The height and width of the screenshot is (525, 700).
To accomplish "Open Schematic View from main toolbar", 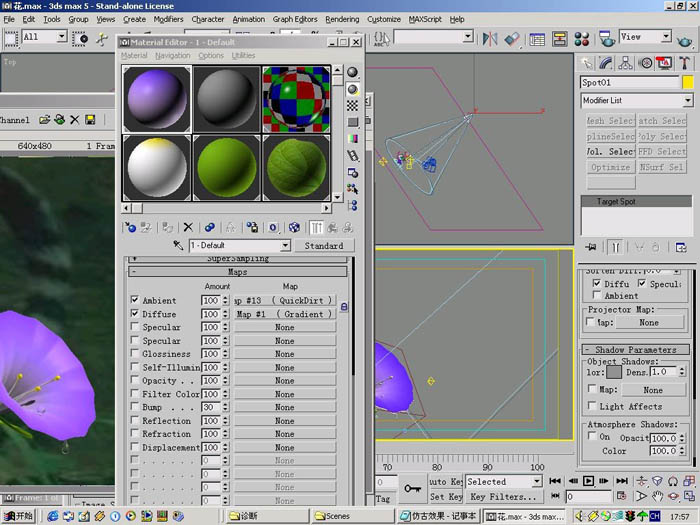I will pyautogui.click(x=559, y=39).
